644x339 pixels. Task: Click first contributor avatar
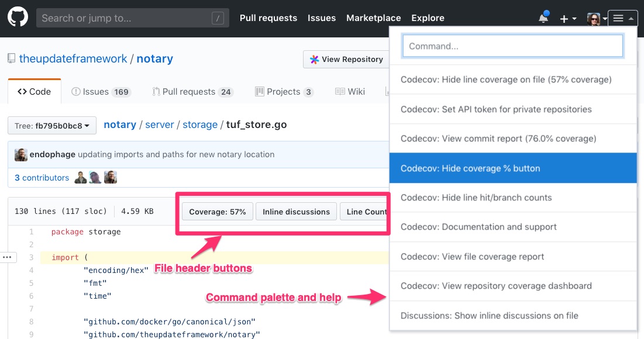(81, 177)
